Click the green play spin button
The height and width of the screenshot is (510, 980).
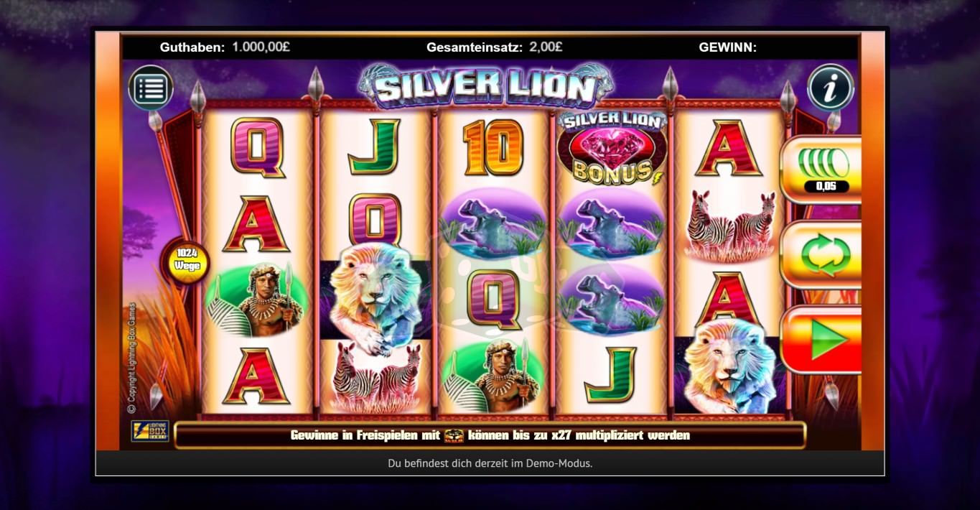(821, 340)
